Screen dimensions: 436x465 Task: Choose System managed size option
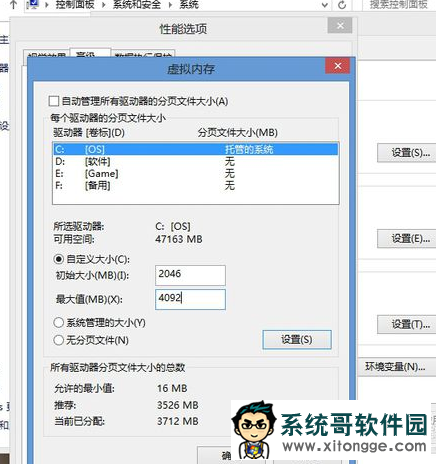(58, 322)
